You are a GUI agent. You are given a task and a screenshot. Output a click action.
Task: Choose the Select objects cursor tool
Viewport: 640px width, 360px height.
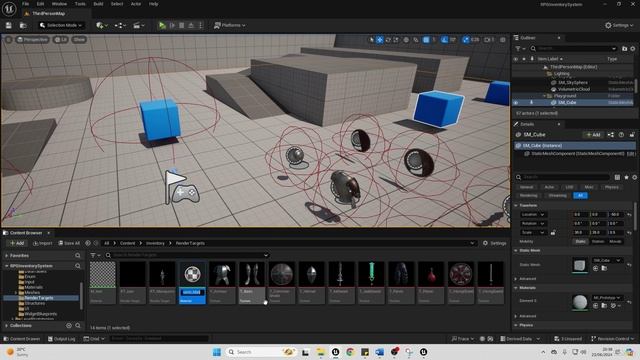pos(371,40)
